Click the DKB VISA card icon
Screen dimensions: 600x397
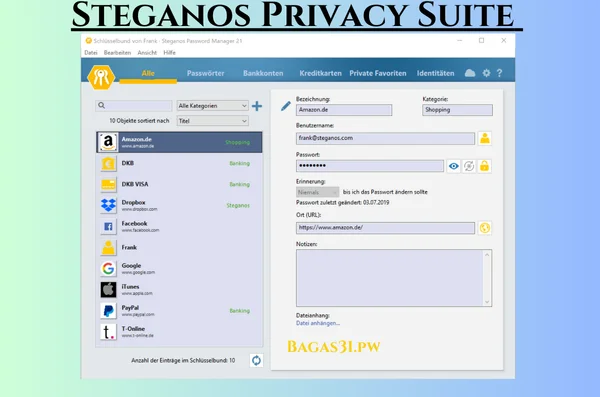[108, 185]
